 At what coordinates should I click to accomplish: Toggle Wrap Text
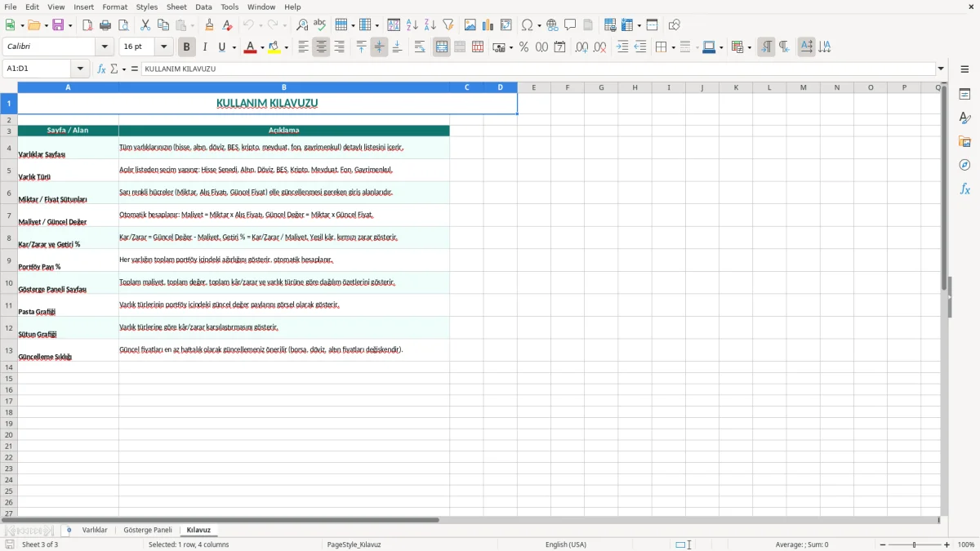pos(420,47)
